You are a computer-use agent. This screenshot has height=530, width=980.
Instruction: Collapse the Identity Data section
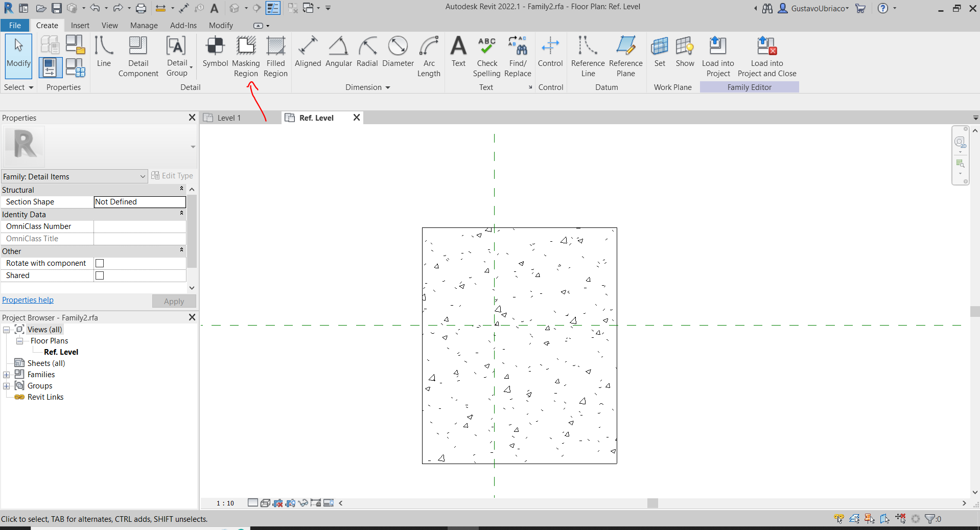click(x=181, y=213)
